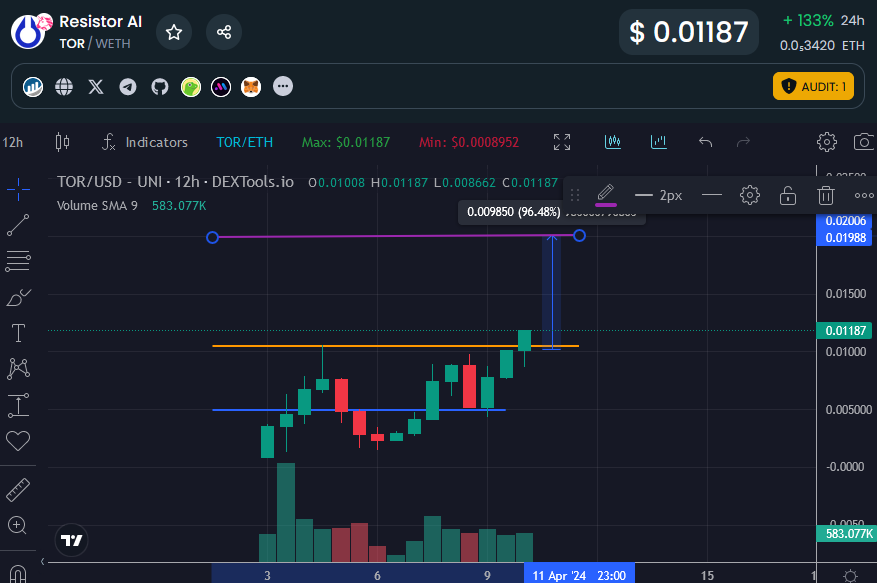Click the Min: $0.0008952 label
The width and height of the screenshot is (877, 583).
coord(469,143)
